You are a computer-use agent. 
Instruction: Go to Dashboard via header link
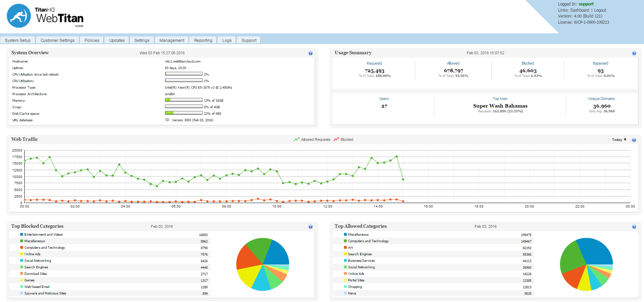(x=580, y=10)
